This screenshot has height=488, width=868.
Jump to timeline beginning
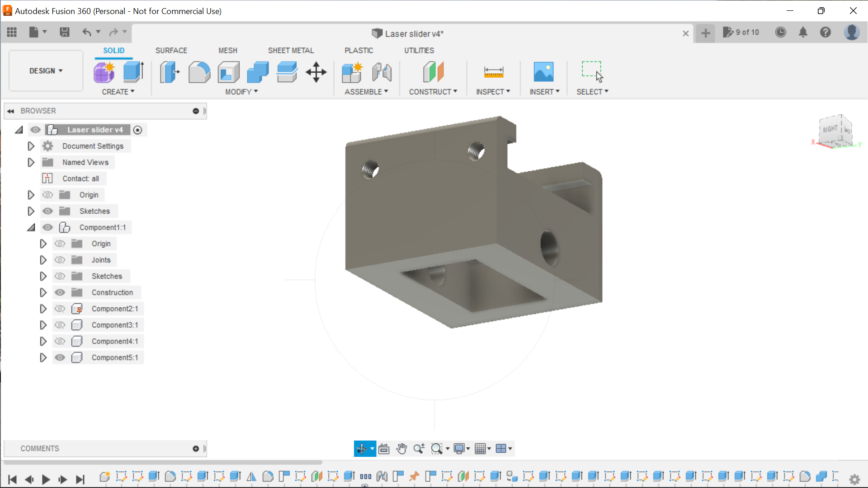[13, 479]
